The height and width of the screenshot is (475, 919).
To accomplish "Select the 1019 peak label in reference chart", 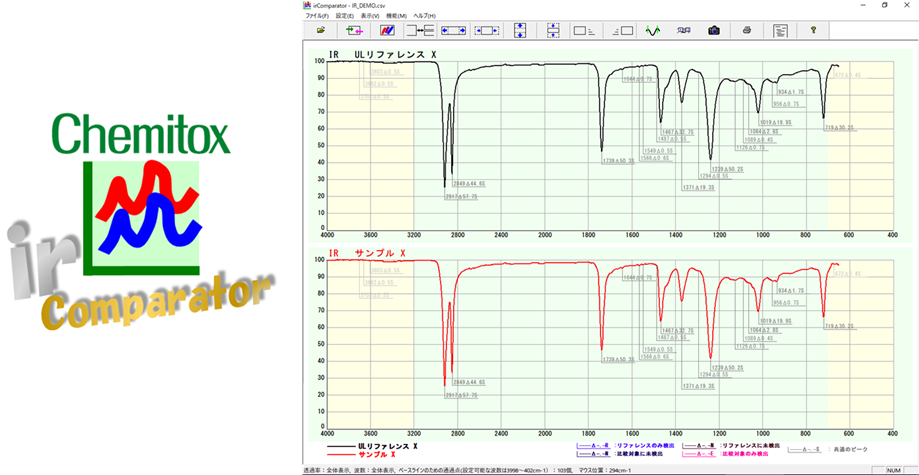I will 775,123.
